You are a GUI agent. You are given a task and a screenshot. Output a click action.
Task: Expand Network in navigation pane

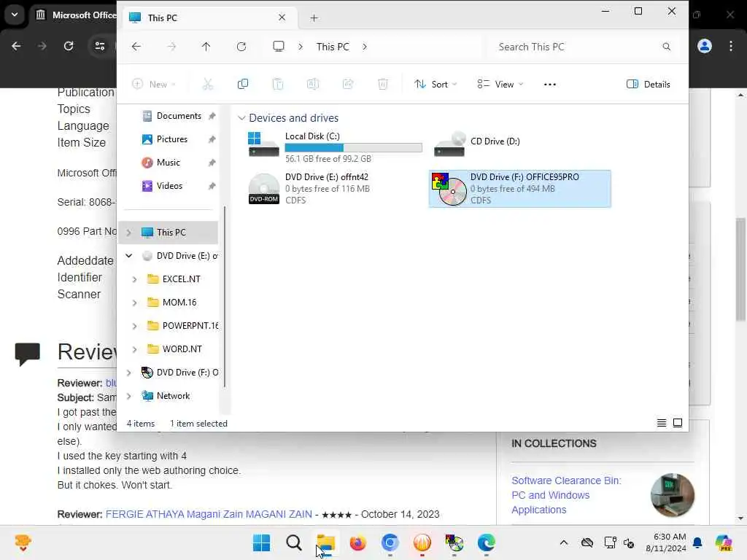pos(128,396)
